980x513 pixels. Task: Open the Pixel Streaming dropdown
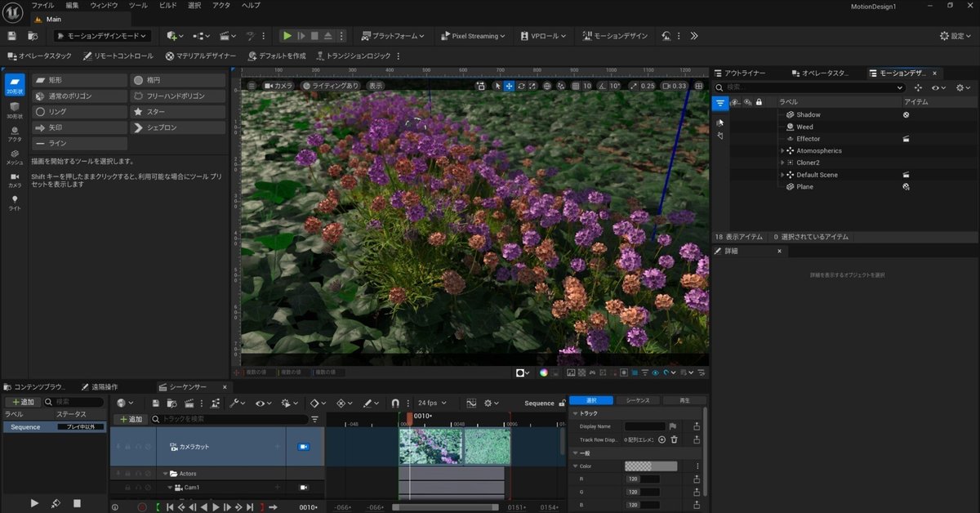(473, 36)
